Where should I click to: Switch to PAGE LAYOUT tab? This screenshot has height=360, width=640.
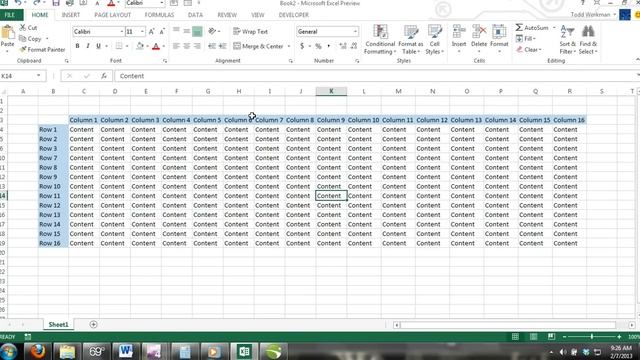click(113, 15)
